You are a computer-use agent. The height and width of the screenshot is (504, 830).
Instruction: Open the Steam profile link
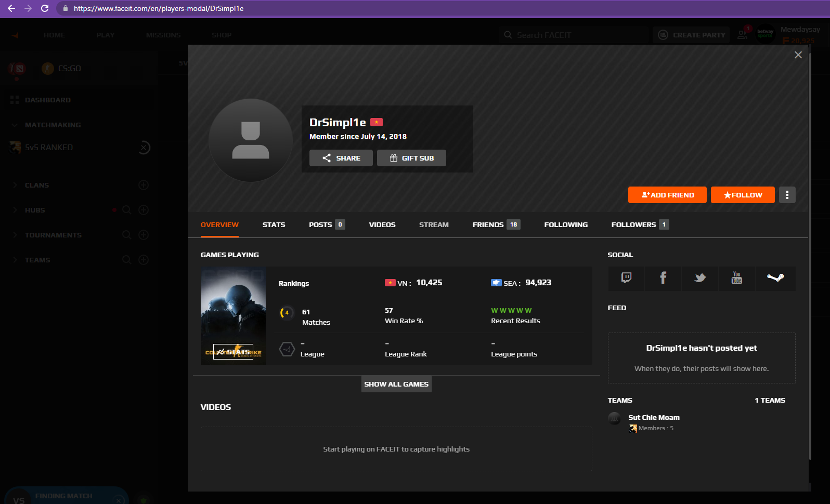point(775,278)
